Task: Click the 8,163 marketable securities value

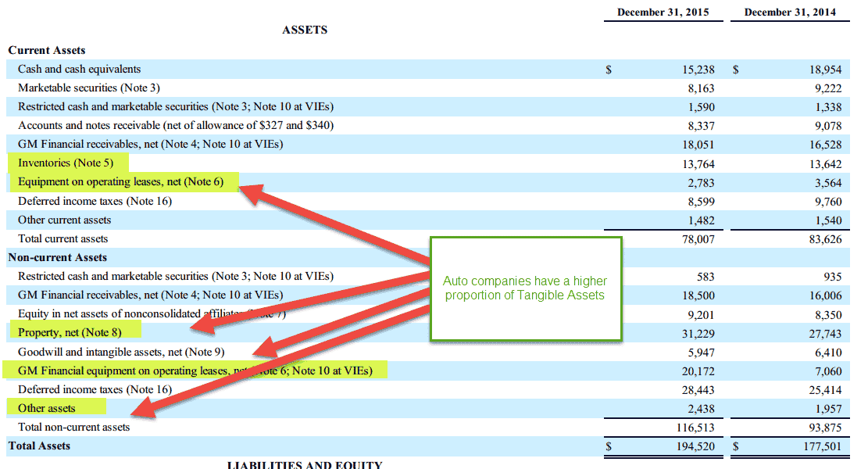Action: (x=701, y=88)
